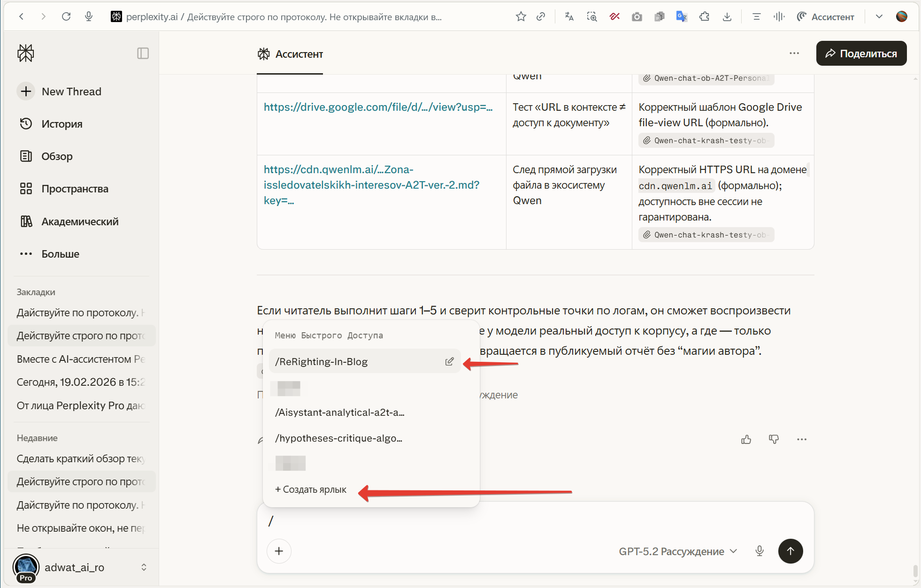921x588 pixels.
Task: Open the Google Drive file link
Action: (x=378, y=107)
